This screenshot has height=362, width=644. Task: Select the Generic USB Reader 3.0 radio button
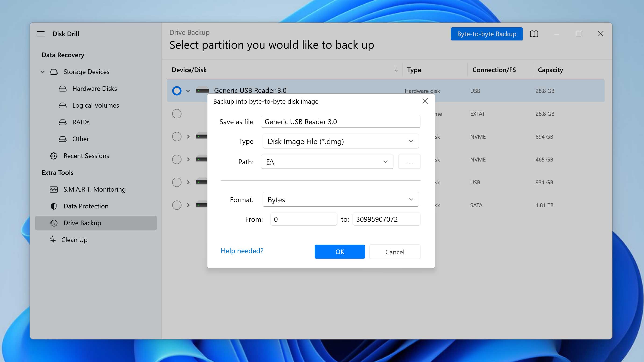coord(177,91)
